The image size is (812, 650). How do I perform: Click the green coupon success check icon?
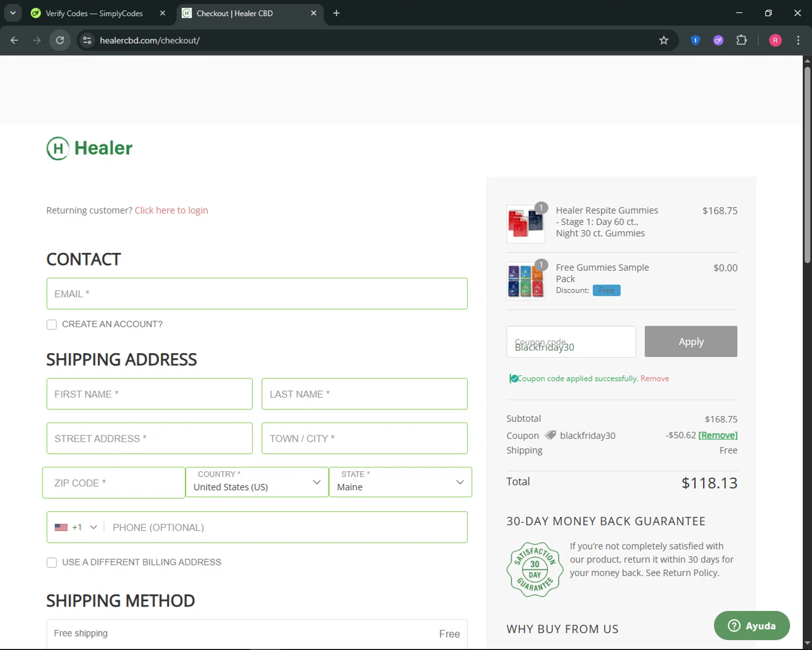514,379
